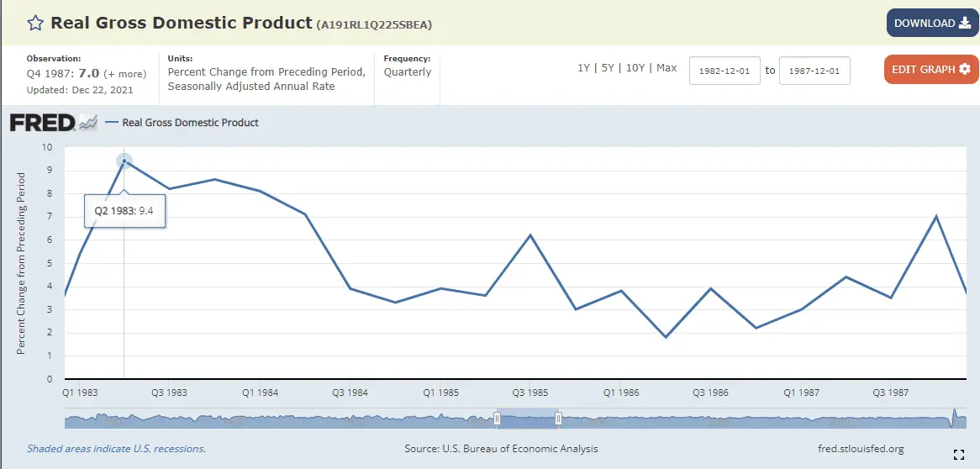
Task: Click the Q2 1983 peak data point
Action: 124,161
